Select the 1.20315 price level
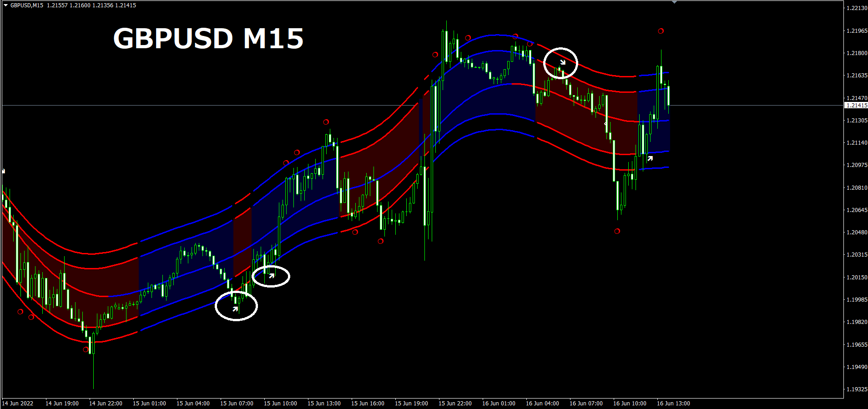 (857, 255)
